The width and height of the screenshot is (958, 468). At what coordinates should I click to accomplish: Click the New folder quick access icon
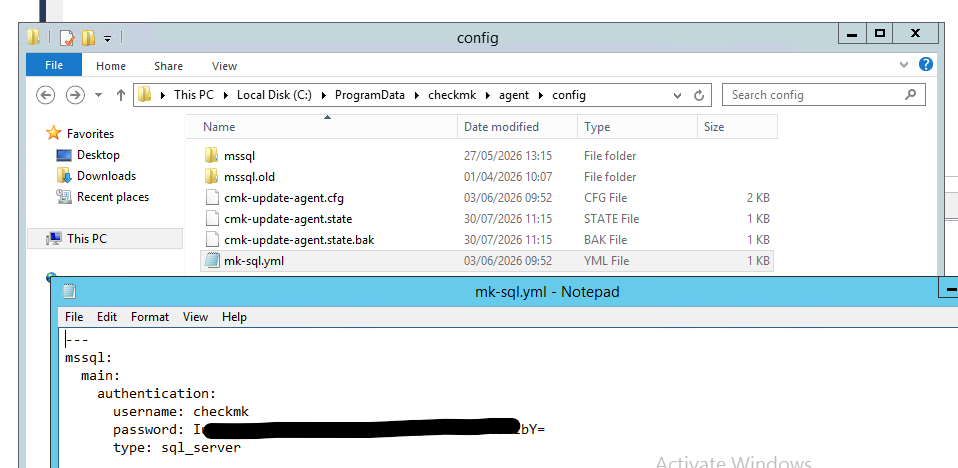(88, 38)
